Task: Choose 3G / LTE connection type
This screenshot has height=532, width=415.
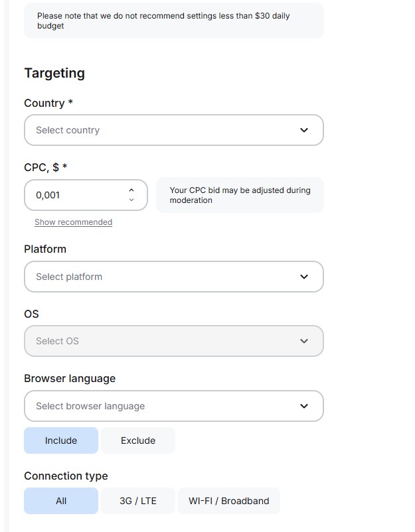Action: point(138,501)
